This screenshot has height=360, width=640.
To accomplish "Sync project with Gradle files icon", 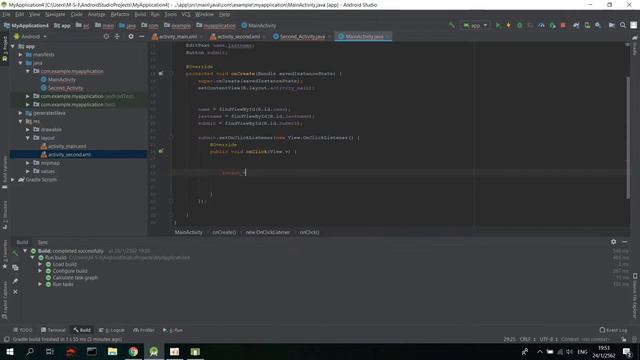I will pos(576,25).
